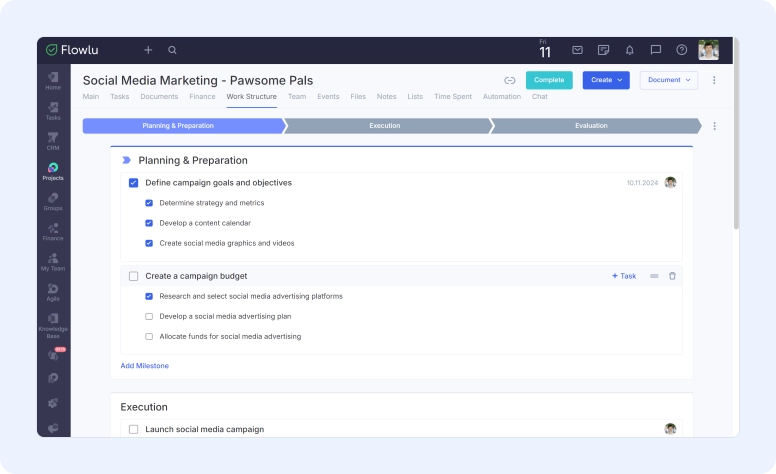
Task: Open the project three-dot options menu
Action: point(714,80)
